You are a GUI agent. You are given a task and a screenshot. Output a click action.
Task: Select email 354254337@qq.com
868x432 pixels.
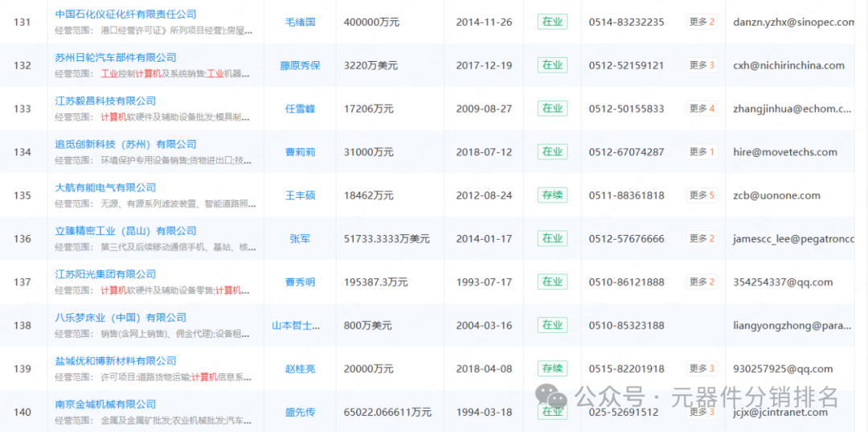(782, 282)
